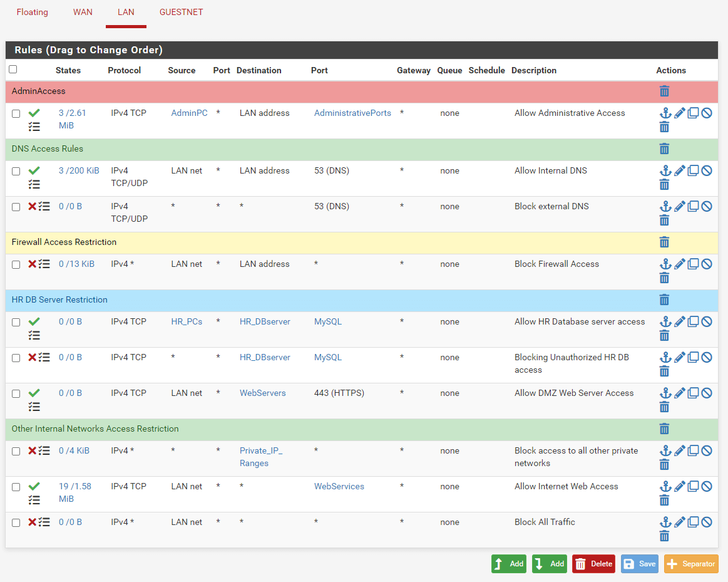Check Allow HR Database server access checkbox
The image size is (728, 582).
click(x=16, y=323)
